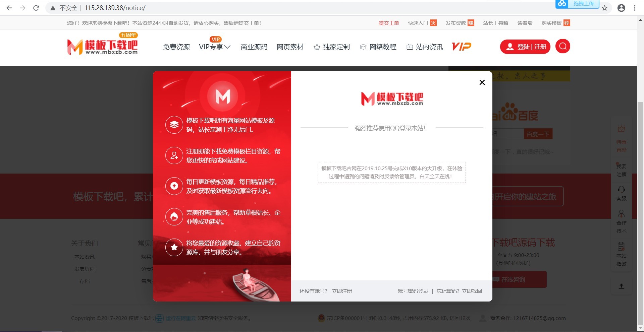Open 网络教程 menu item
644x332 pixels.
click(x=378, y=47)
